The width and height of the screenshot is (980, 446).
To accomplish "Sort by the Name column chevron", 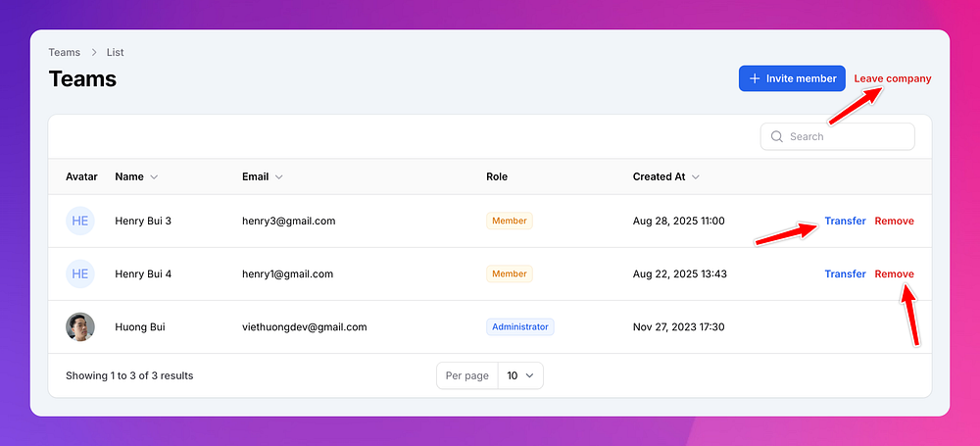I will point(154,177).
